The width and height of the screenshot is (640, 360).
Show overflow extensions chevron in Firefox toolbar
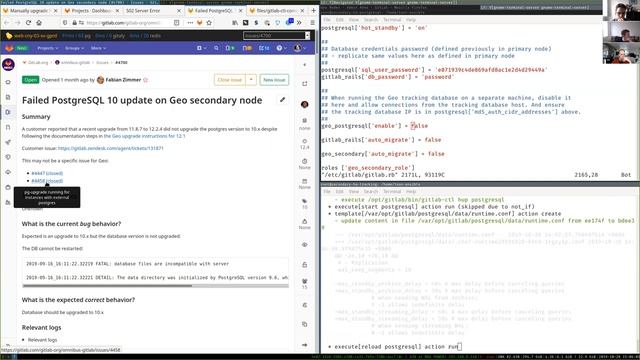pos(299,23)
